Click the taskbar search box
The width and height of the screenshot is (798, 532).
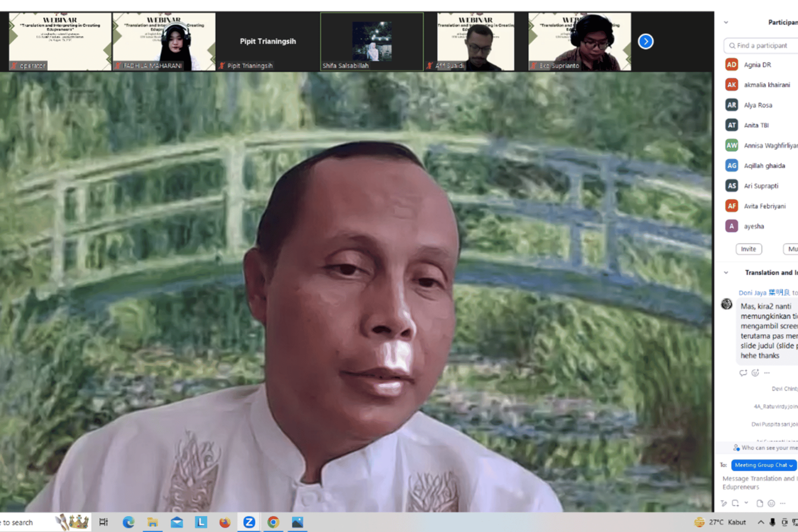pos(45,522)
